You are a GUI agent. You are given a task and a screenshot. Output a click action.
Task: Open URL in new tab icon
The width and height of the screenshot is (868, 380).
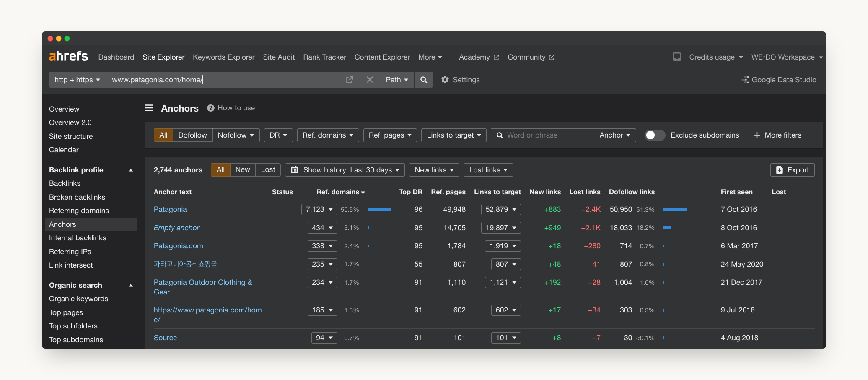(350, 80)
